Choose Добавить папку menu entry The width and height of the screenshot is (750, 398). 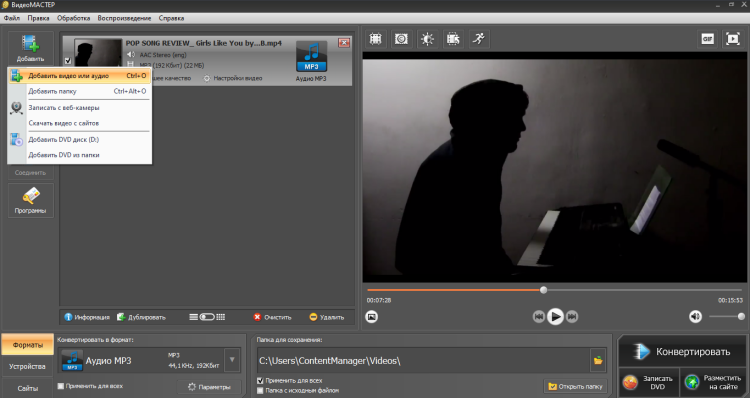[80, 91]
